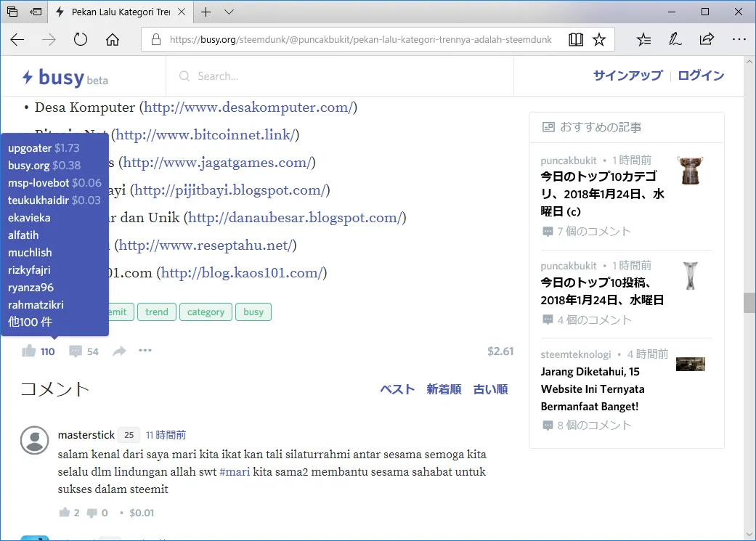This screenshot has height=541, width=756.
Task: Open browser Settings and more menu
Action: pyautogui.click(x=739, y=39)
